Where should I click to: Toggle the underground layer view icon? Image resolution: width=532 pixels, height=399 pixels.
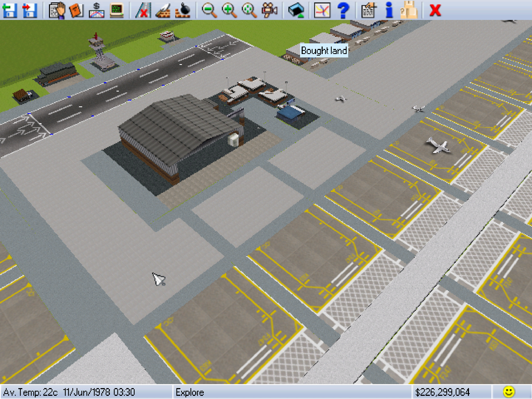click(296, 10)
